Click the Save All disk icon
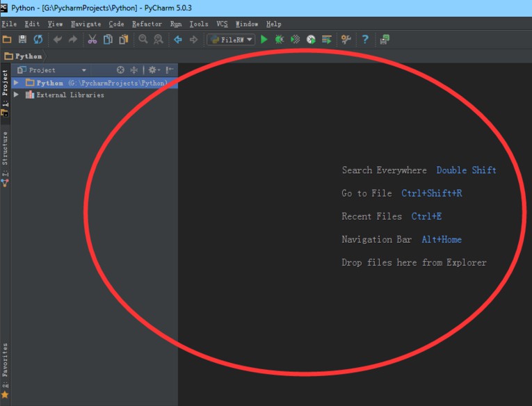Viewport: 532px width, 406px height. tap(23, 40)
